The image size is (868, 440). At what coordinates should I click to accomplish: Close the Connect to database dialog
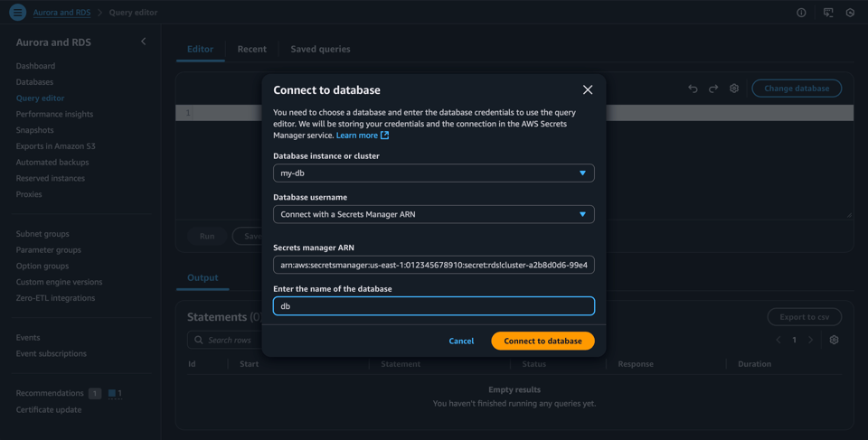(588, 89)
